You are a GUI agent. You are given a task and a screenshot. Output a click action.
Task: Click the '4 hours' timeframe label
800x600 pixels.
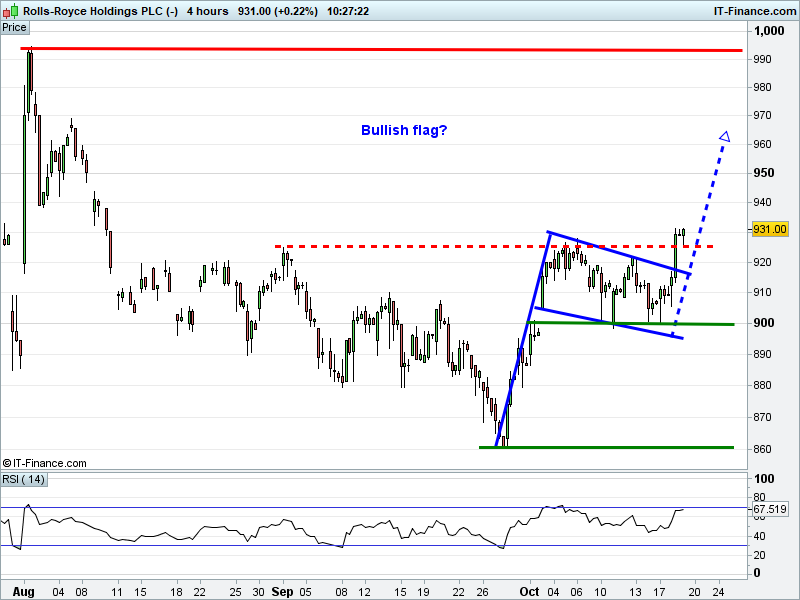pyautogui.click(x=208, y=11)
